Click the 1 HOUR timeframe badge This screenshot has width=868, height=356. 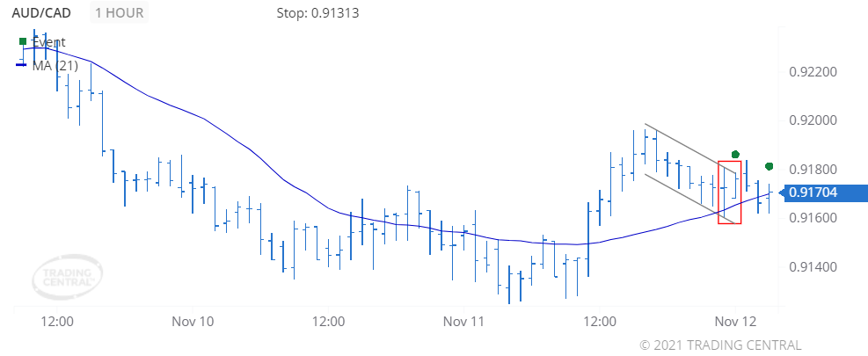120,13
